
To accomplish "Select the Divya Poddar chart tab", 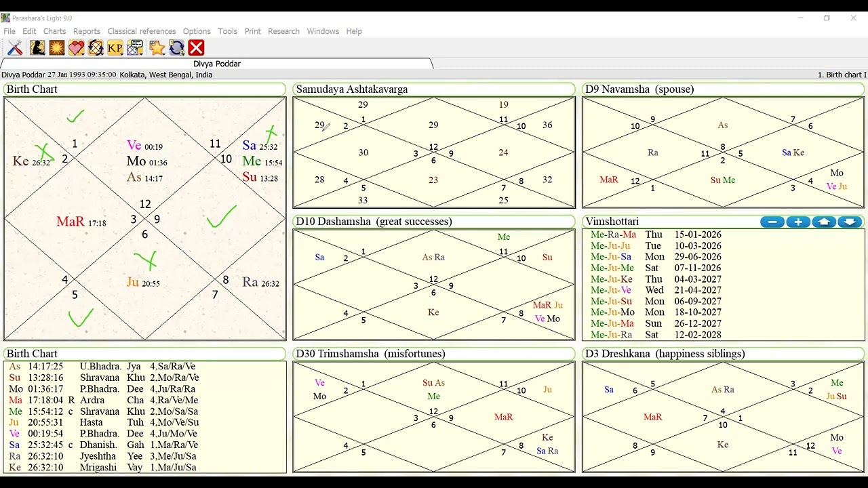I will (217, 64).
